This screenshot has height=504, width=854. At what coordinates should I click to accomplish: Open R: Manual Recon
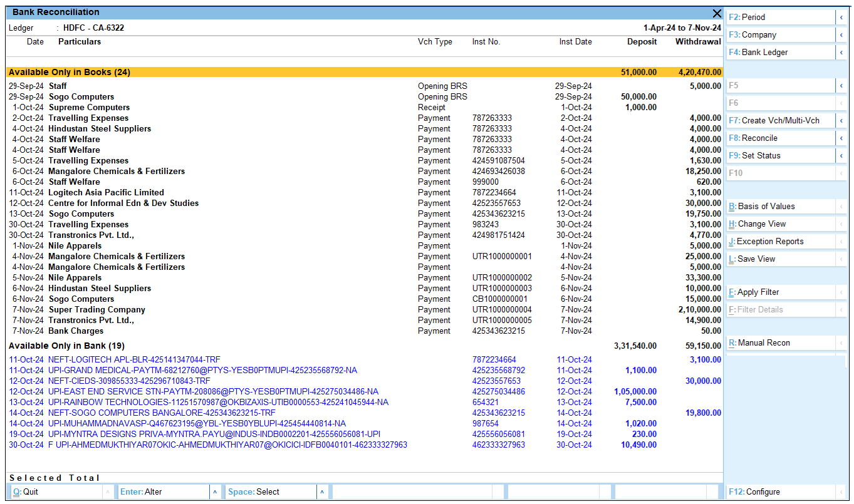click(781, 343)
